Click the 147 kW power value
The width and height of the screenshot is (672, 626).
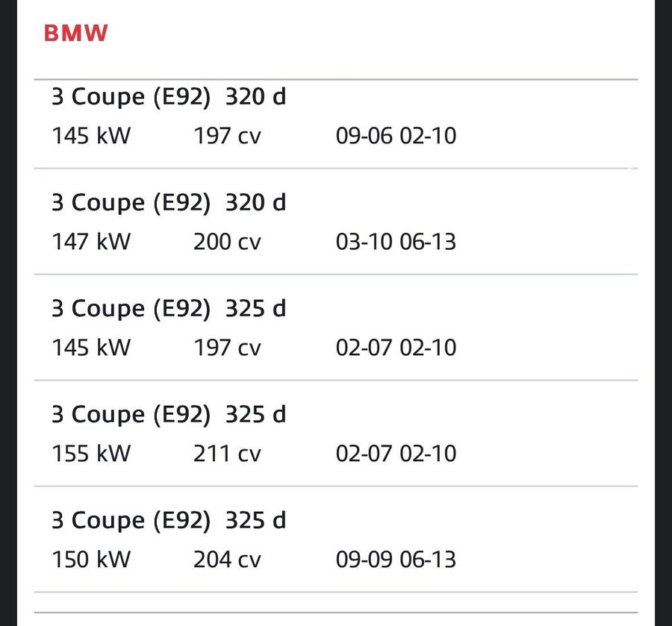click(x=91, y=242)
